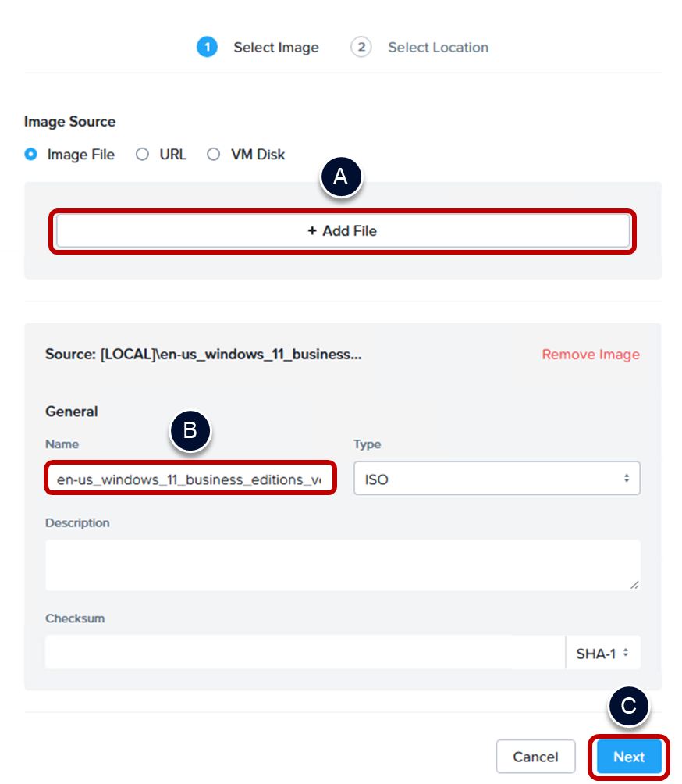This screenshot has height=784, width=682.
Task: Cancel the image upload dialog
Action: click(535, 757)
